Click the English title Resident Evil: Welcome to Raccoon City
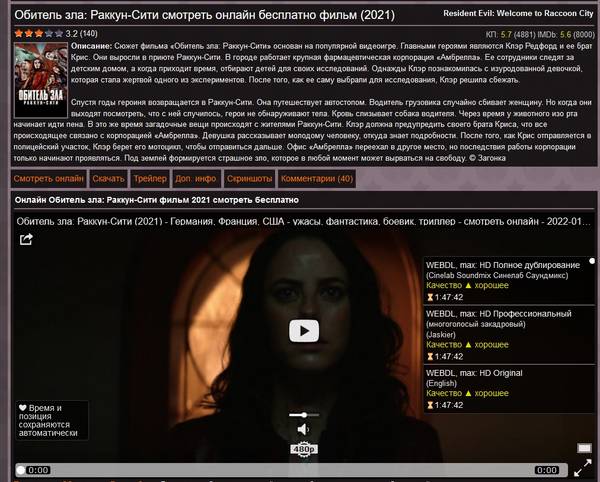 click(x=518, y=13)
